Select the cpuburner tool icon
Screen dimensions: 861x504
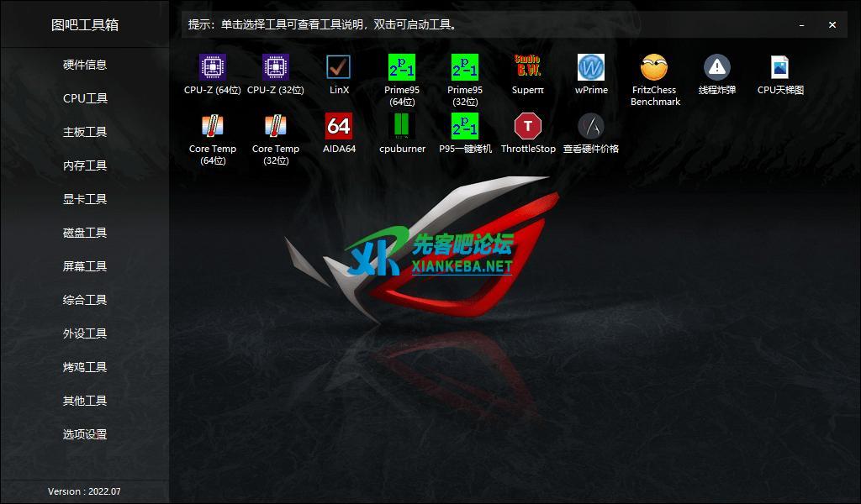tap(402, 126)
